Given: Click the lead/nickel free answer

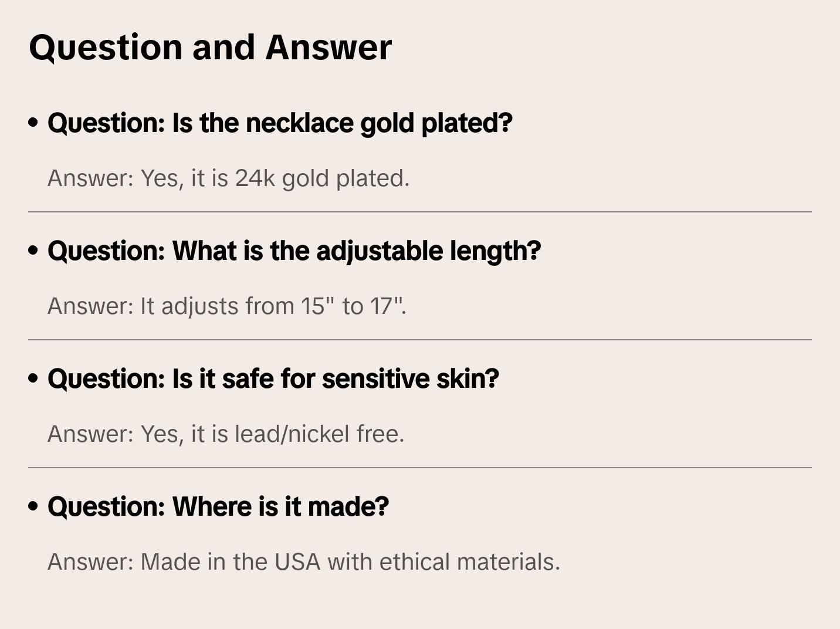Looking at the screenshot, I should [226, 434].
